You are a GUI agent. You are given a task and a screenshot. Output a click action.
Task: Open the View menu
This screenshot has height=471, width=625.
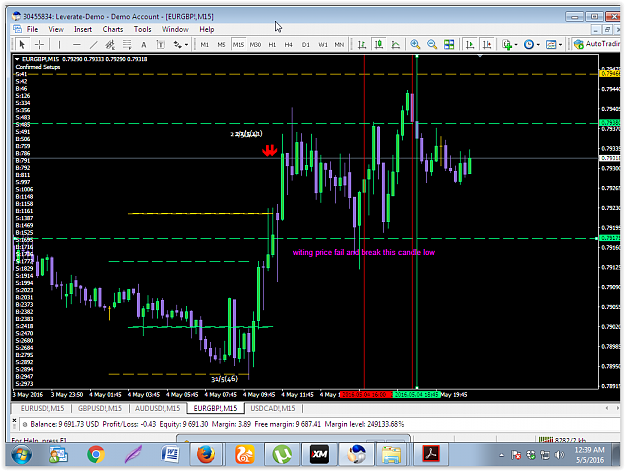[56, 29]
